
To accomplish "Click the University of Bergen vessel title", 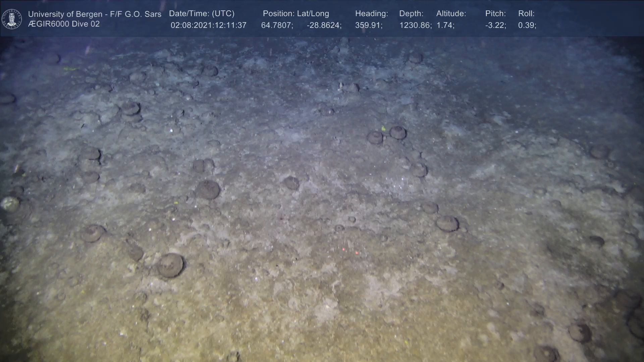I will click(x=95, y=14).
